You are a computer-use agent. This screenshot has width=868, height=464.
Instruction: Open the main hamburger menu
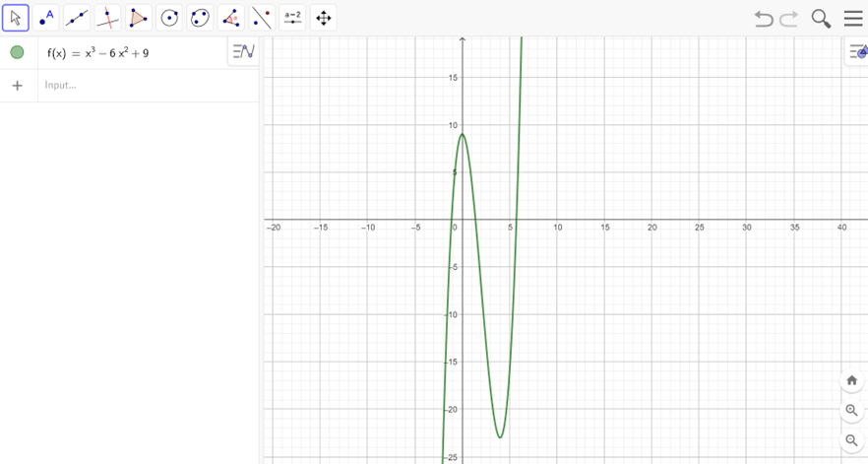[x=852, y=19]
